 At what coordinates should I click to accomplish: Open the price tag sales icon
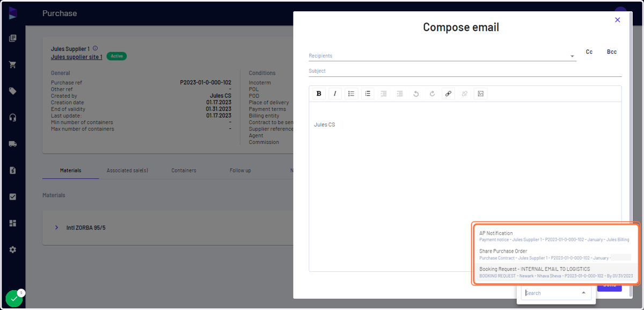click(x=13, y=91)
